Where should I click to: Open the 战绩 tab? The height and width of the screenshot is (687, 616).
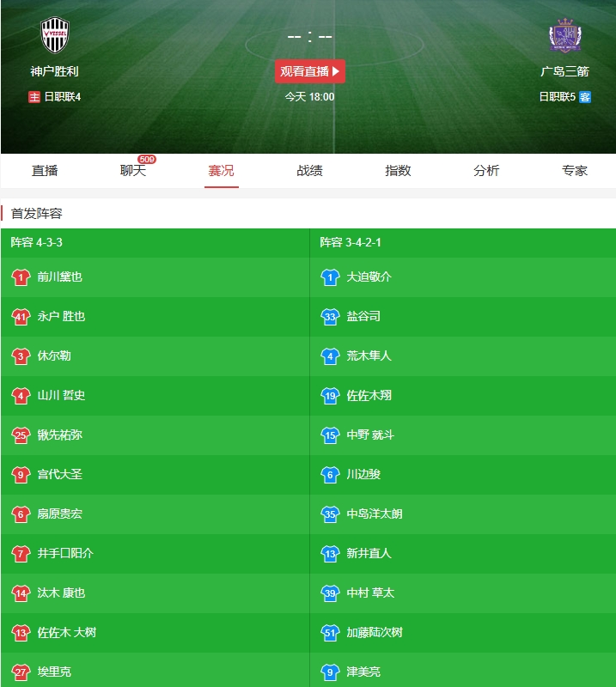(309, 171)
